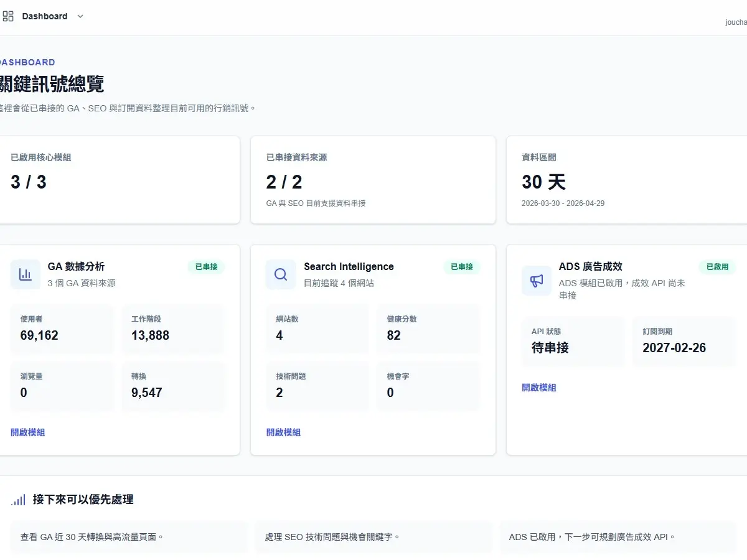747x560 pixels.
Task: Select the 工作階段 13,888 metric tile
Action: pos(173,329)
